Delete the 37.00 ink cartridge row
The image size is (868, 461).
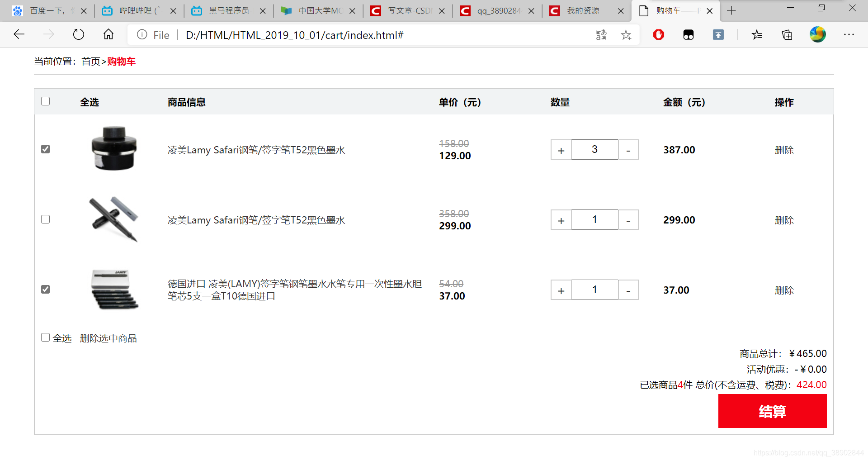pos(784,290)
